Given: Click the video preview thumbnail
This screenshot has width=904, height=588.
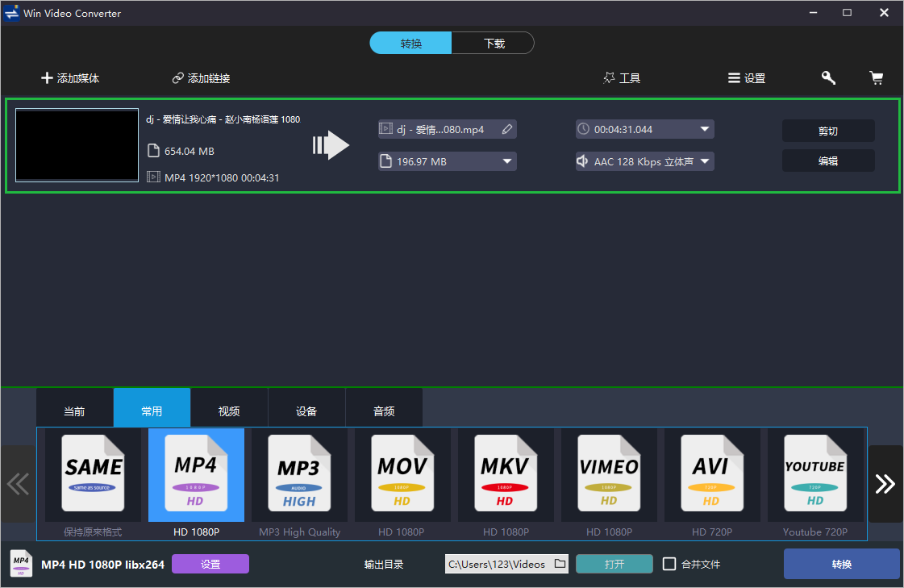Looking at the screenshot, I should pyautogui.click(x=77, y=146).
